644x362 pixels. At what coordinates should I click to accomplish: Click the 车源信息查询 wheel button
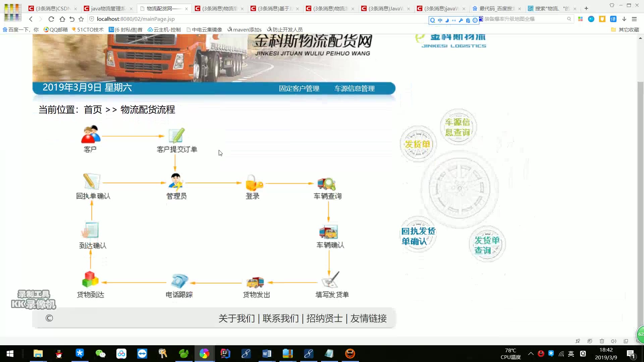pos(458,127)
